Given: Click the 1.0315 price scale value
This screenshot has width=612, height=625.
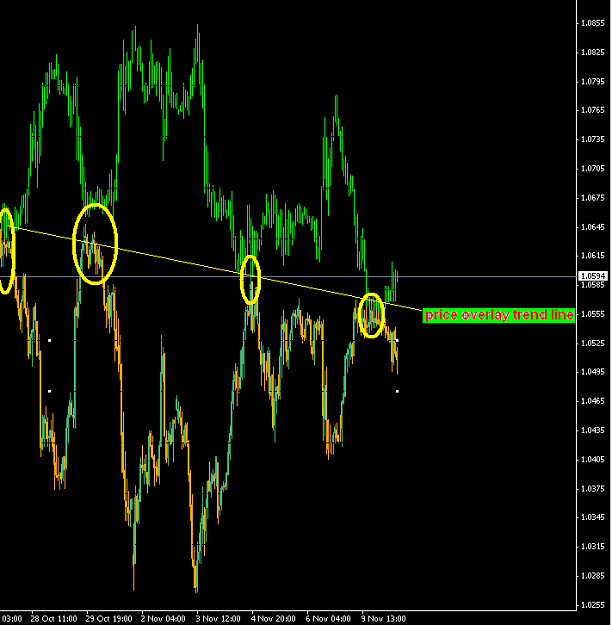Looking at the screenshot, I should (593, 546).
